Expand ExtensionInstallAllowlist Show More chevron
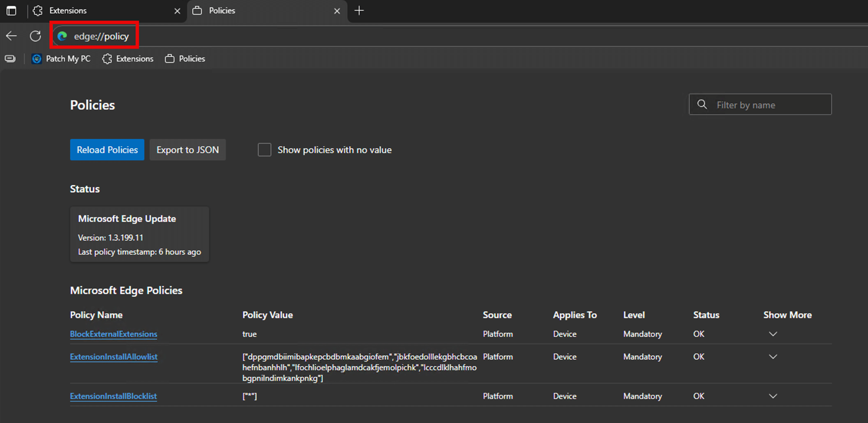Image resolution: width=868 pixels, height=423 pixels. (773, 357)
